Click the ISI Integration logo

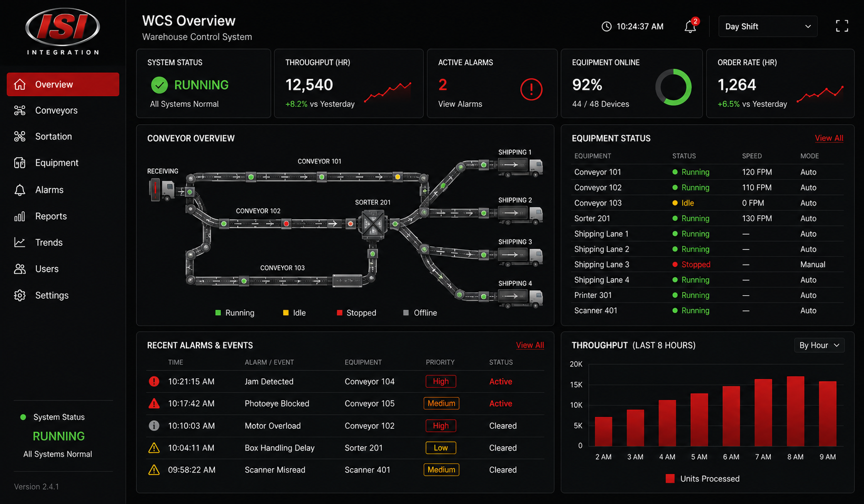tap(63, 31)
